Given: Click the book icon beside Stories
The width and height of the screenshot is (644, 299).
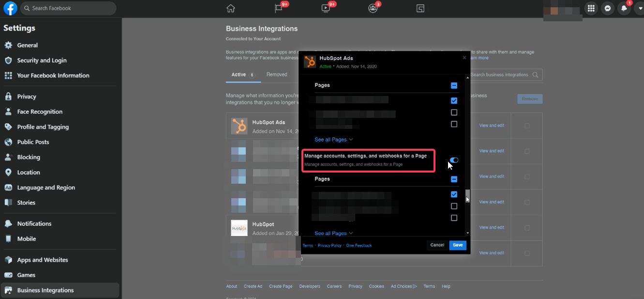Looking at the screenshot, I should [x=8, y=203].
